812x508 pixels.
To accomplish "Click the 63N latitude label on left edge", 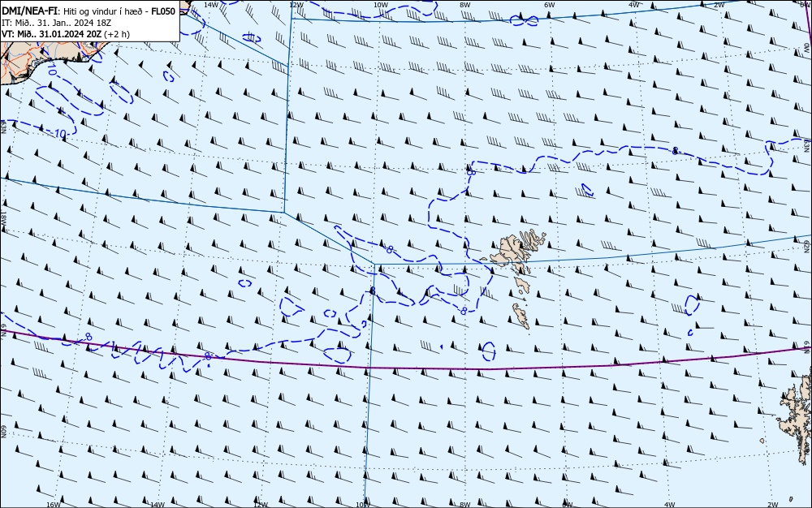I will coord(3,126).
